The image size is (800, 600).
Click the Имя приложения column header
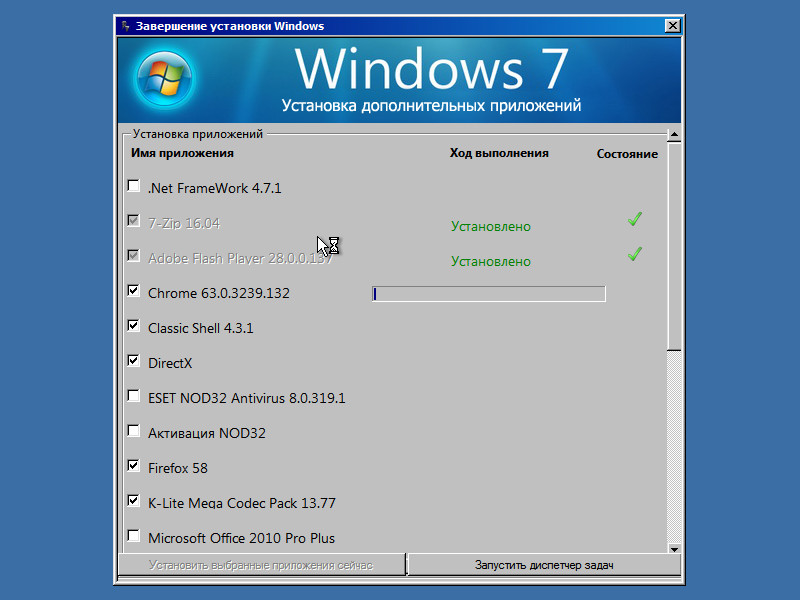coord(182,153)
